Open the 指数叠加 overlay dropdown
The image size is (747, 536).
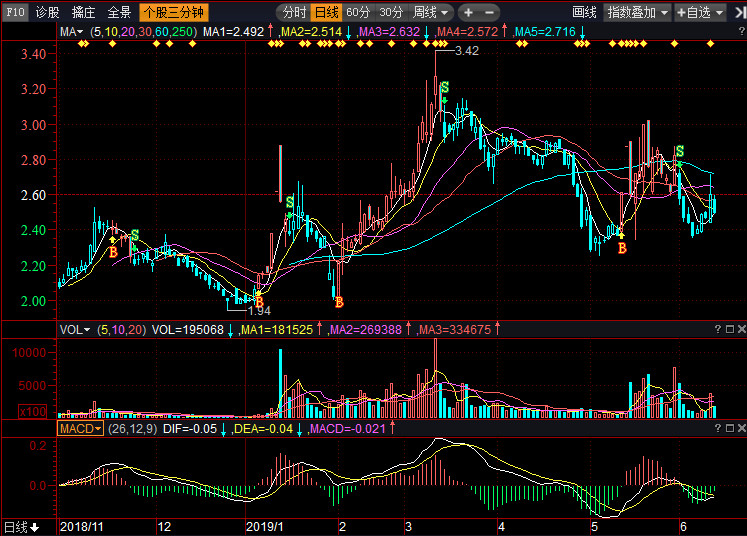click(638, 13)
